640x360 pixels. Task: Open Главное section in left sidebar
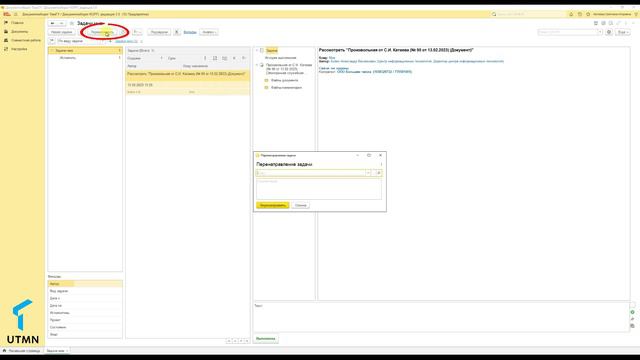coord(17,23)
